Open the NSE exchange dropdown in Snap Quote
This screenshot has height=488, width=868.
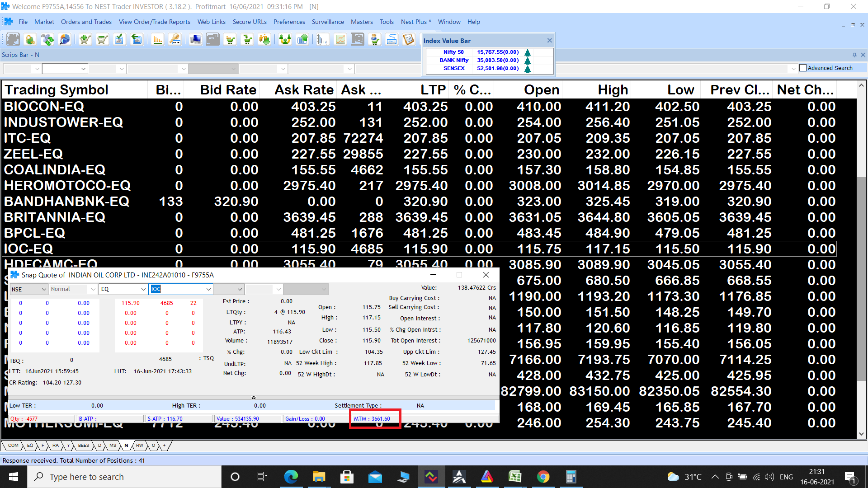[44, 289]
